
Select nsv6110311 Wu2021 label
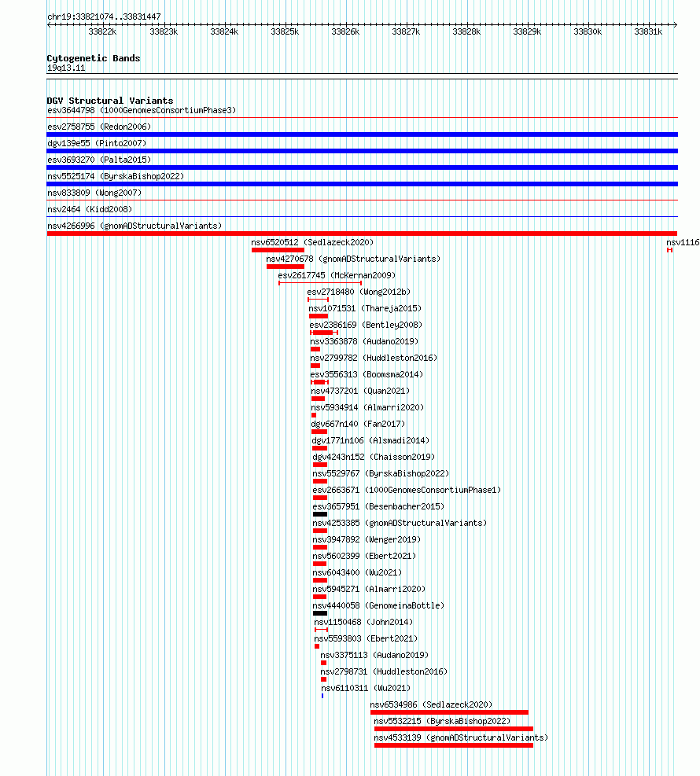[366, 688]
